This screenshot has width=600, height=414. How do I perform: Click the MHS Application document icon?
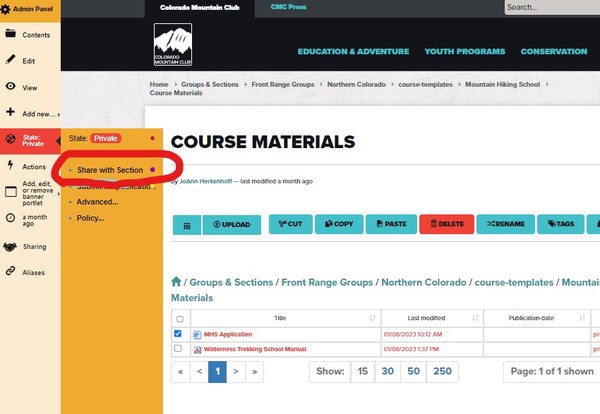[197, 335]
